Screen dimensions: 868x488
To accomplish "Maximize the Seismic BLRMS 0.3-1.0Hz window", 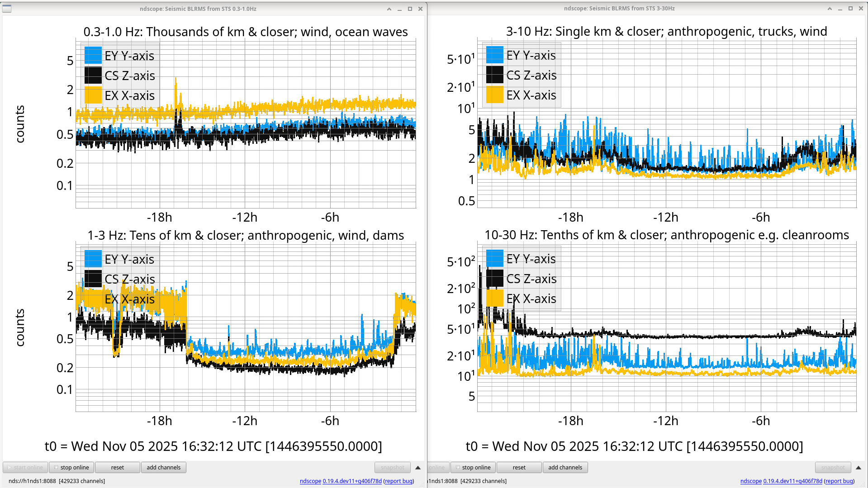I will point(410,9).
